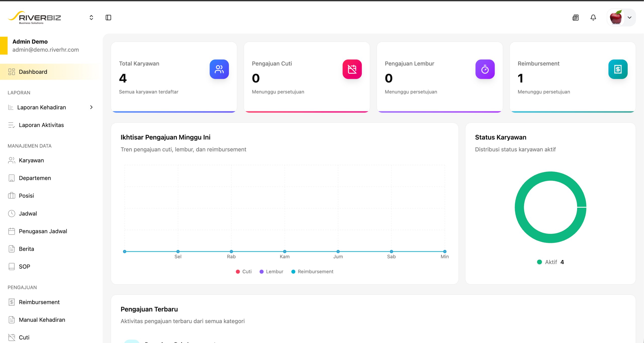
Task: Toggle Cuti series in chart legend
Action: [244, 272]
